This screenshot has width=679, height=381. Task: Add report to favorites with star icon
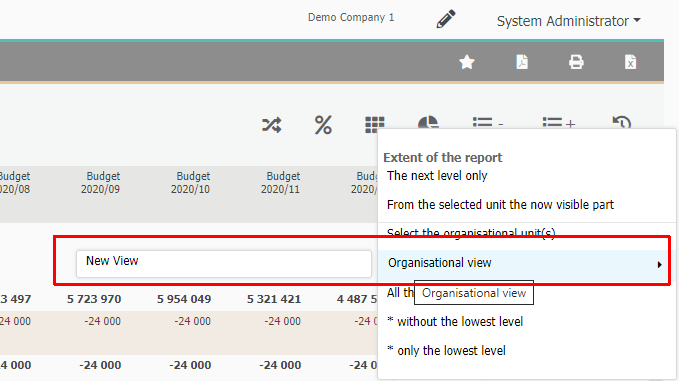tap(467, 62)
